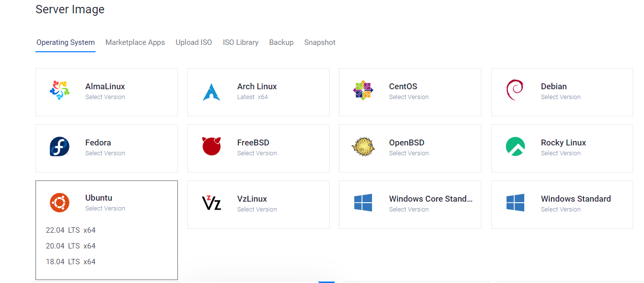Click the Latest x64 text under Arch Linux
644x283 pixels.
tap(252, 97)
